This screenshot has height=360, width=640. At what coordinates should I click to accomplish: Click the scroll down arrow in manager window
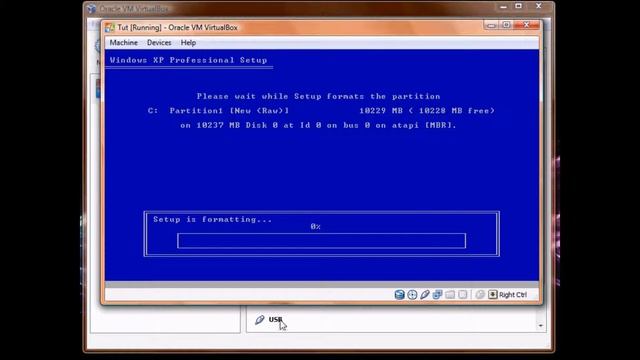pyautogui.click(x=541, y=326)
